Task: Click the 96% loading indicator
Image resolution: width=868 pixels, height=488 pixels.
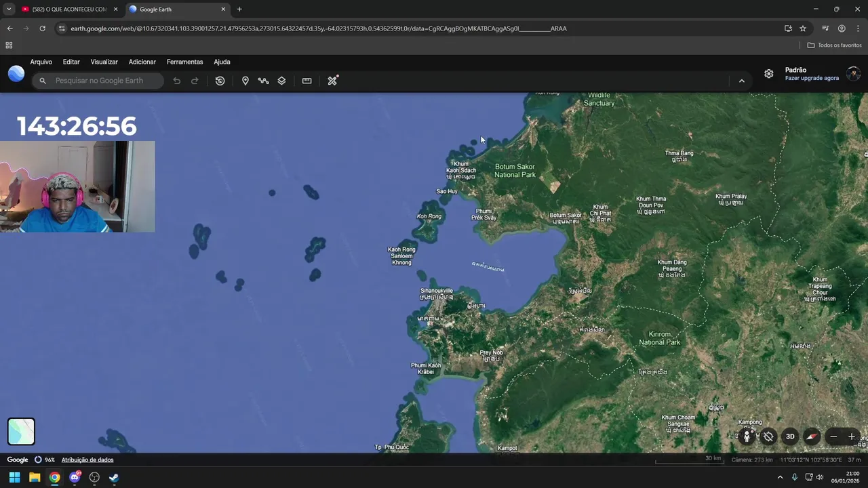Action: pyautogui.click(x=45, y=460)
